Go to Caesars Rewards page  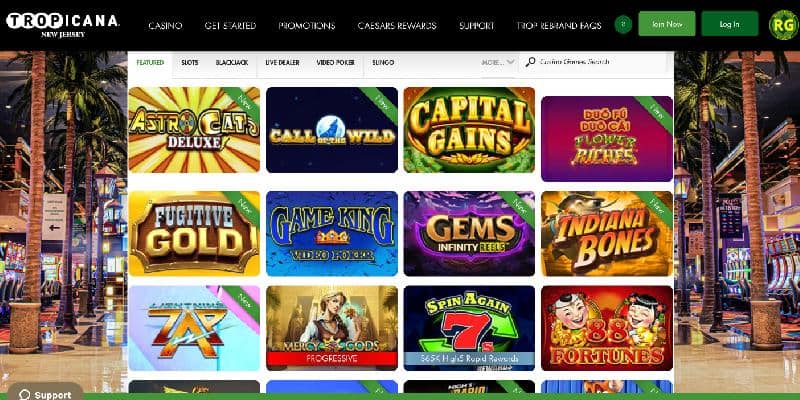pos(397,26)
